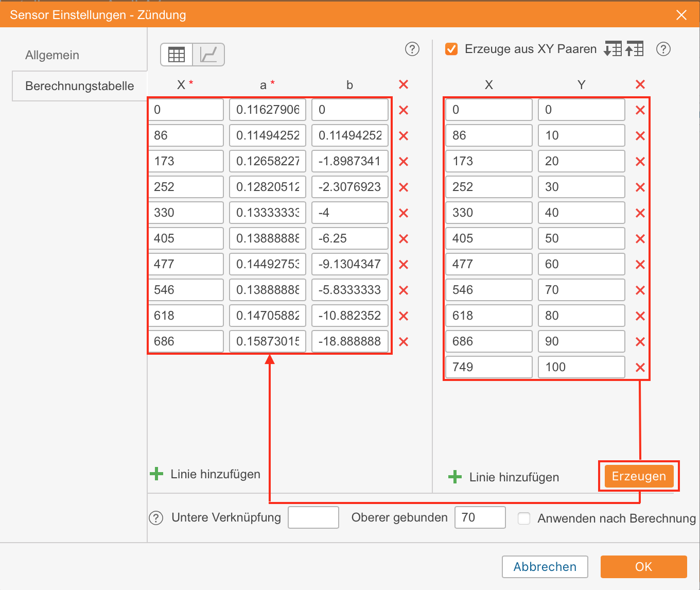Uncheck Erzeuge aus XY Paaren
Image resolution: width=700 pixels, height=590 pixels.
tap(451, 49)
